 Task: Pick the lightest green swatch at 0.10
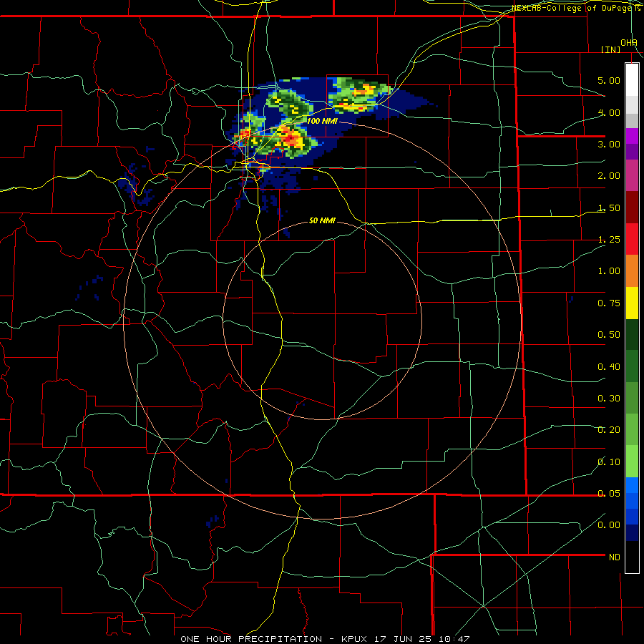(632, 462)
